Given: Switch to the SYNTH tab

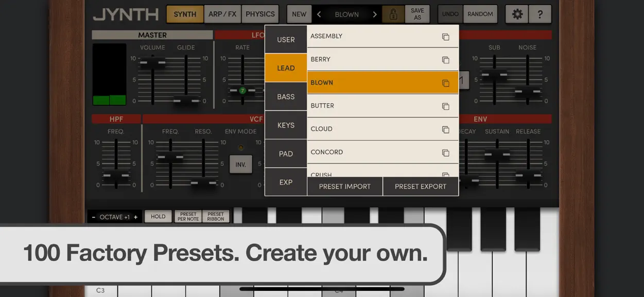Looking at the screenshot, I should pos(185,14).
